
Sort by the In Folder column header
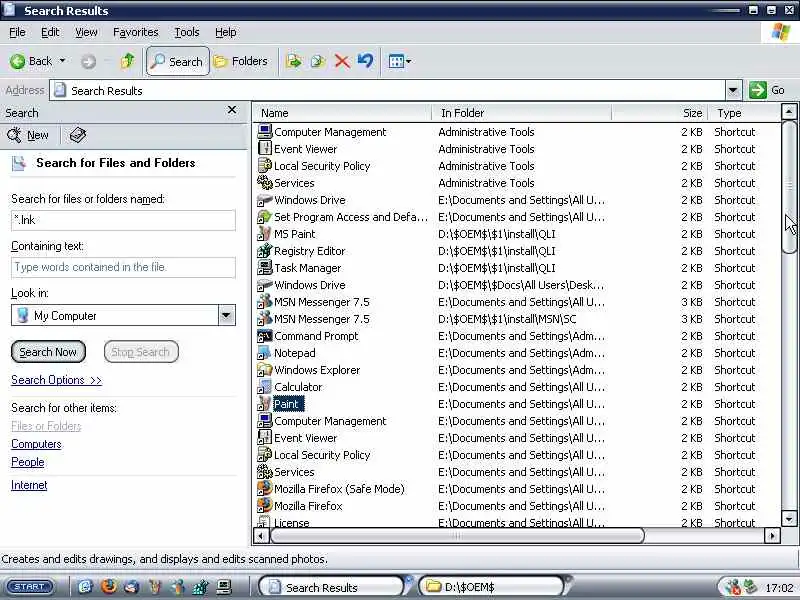(521, 113)
